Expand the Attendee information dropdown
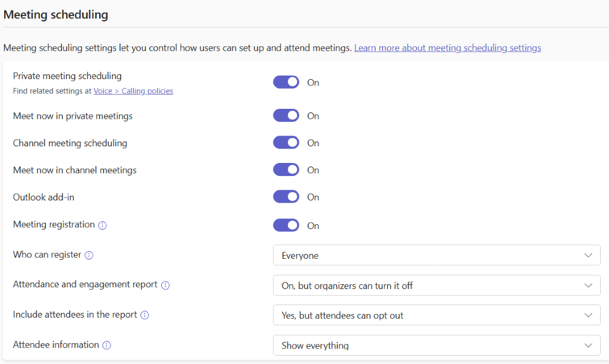Screen dimensions: 609x364 (x=436, y=346)
